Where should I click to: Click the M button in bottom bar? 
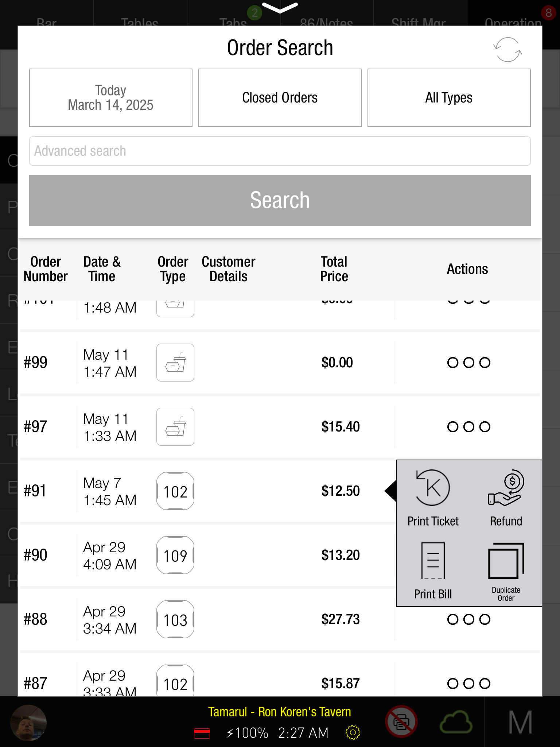click(x=520, y=722)
